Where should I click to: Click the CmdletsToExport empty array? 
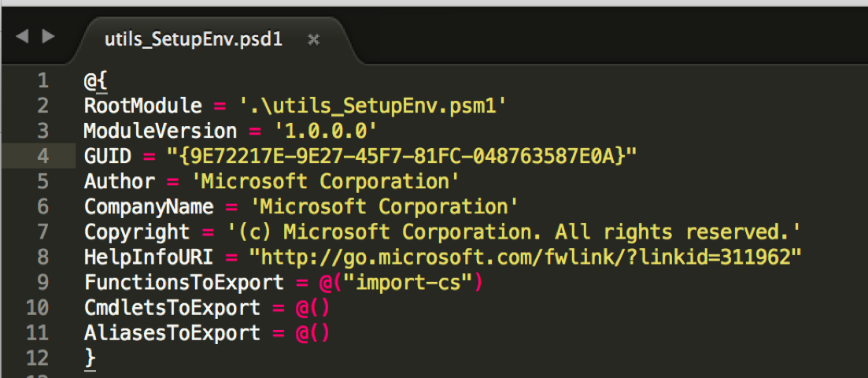pos(312,308)
